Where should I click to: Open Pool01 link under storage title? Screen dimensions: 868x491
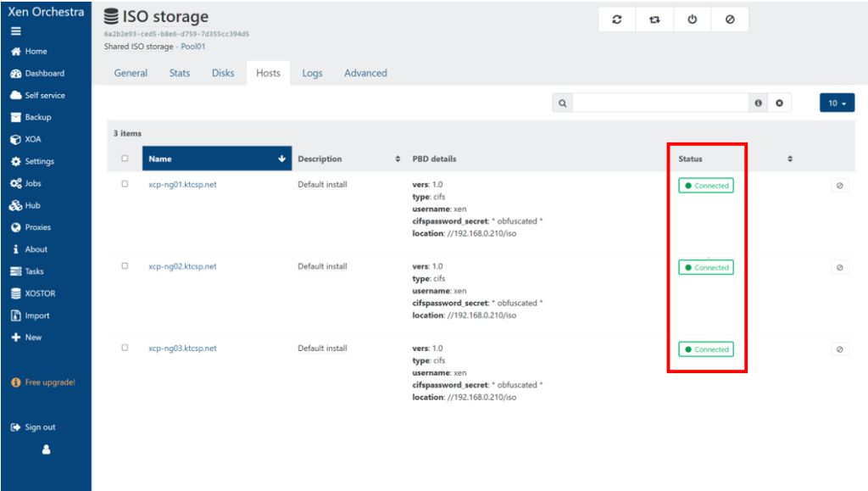[193, 47]
